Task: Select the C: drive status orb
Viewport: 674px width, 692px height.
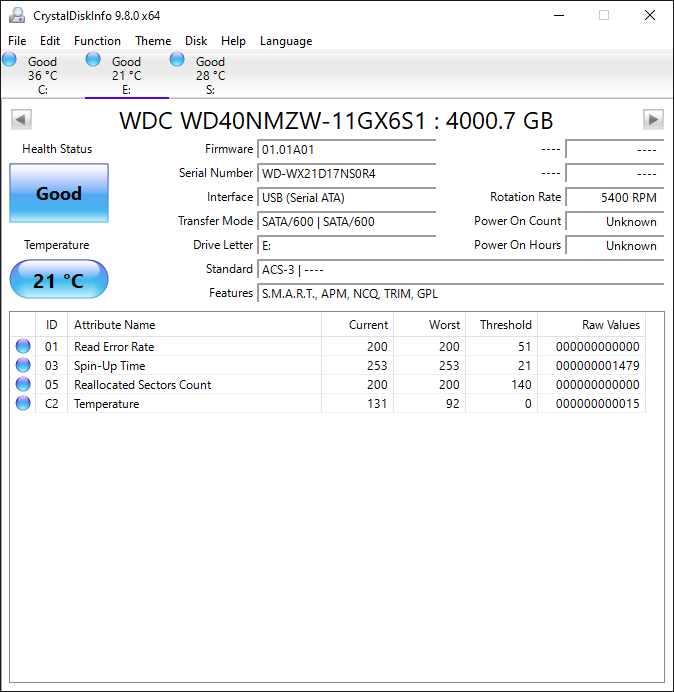Action: (x=9, y=59)
